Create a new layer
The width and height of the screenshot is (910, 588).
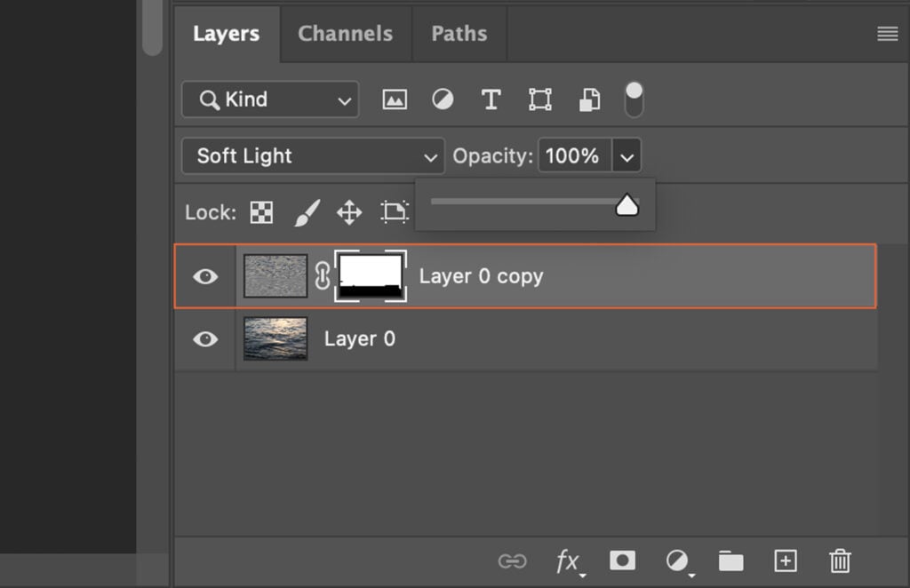(x=785, y=560)
